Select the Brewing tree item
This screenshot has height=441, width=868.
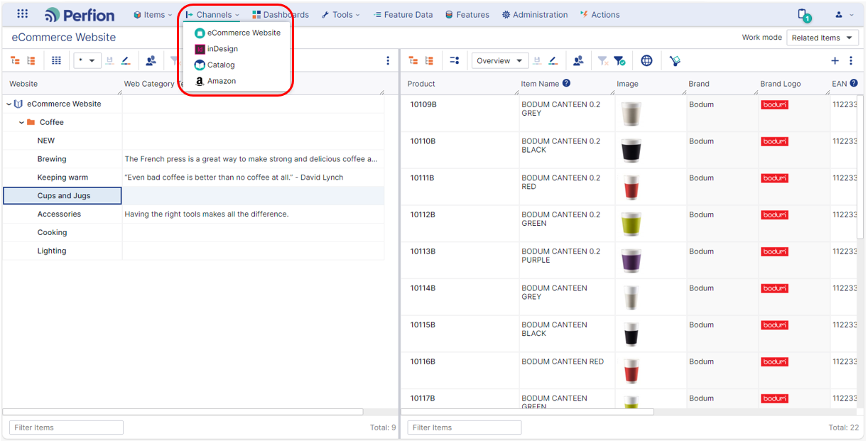click(x=52, y=159)
